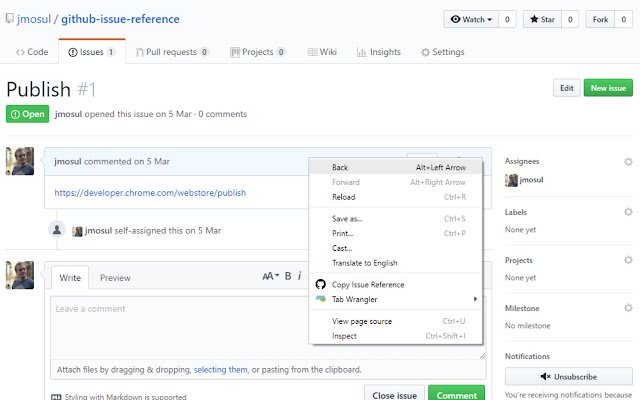Click the Assignees heading in sidebar
Viewport: 640px width, 400px height.
[522, 161]
